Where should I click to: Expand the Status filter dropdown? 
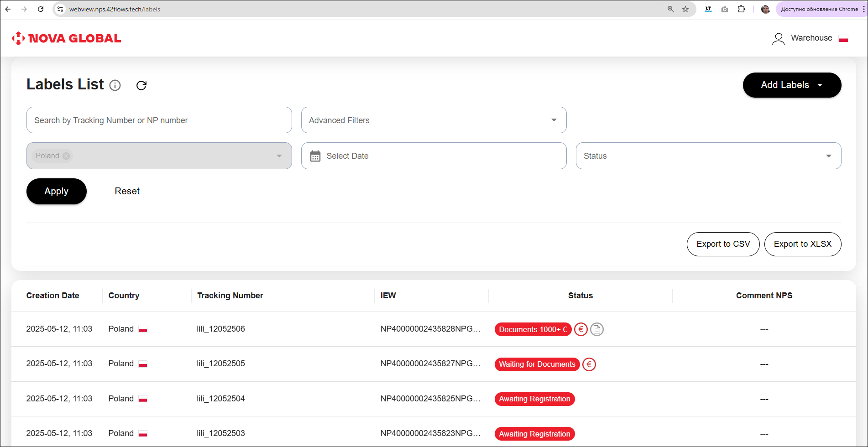click(x=708, y=156)
